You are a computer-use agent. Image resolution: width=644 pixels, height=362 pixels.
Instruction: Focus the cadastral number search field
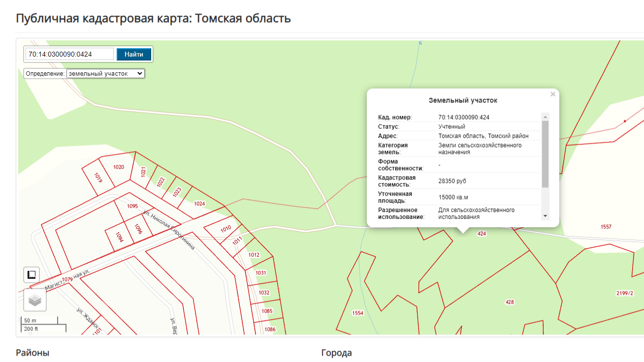(x=69, y=54)
